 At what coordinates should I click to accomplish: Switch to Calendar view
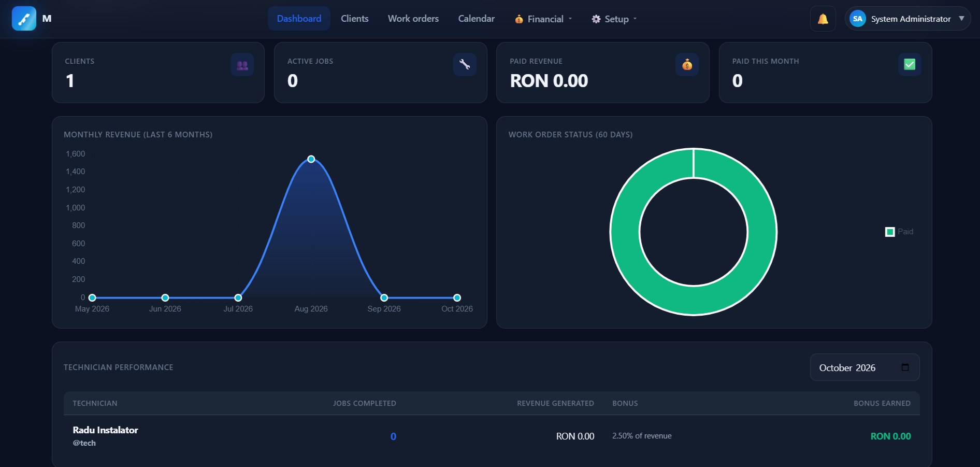click(477, 19)
